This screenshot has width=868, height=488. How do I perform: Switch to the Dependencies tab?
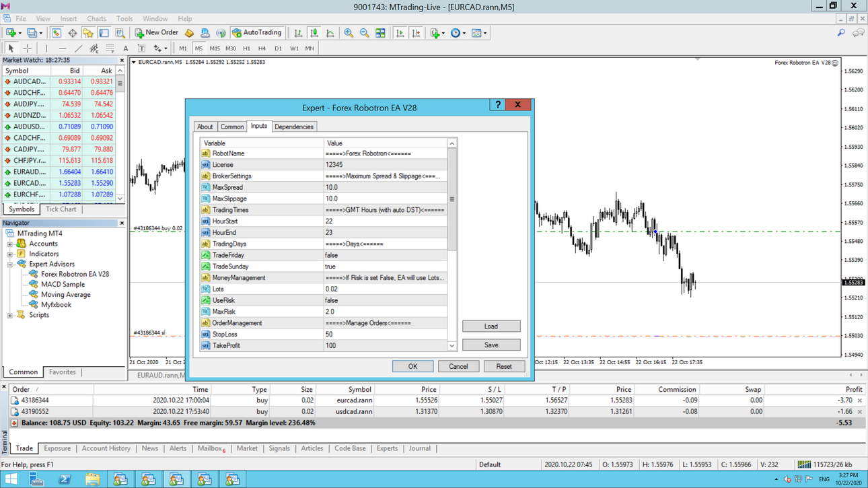coord(294,127)
